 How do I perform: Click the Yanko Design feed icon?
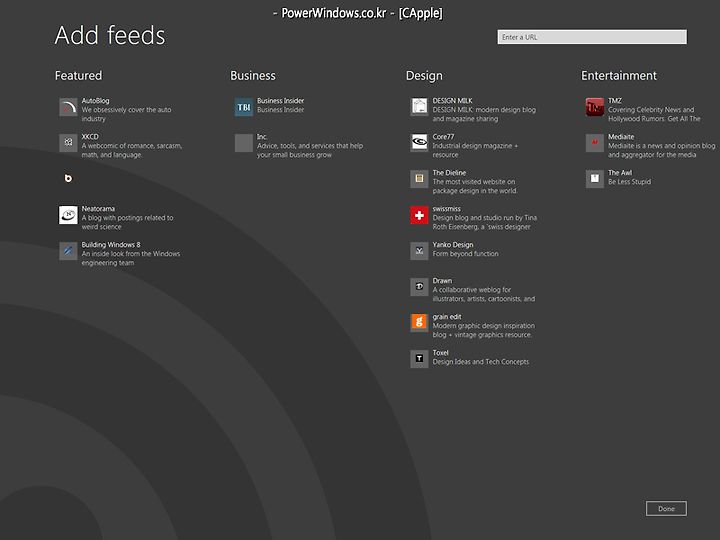click(419, 251)
